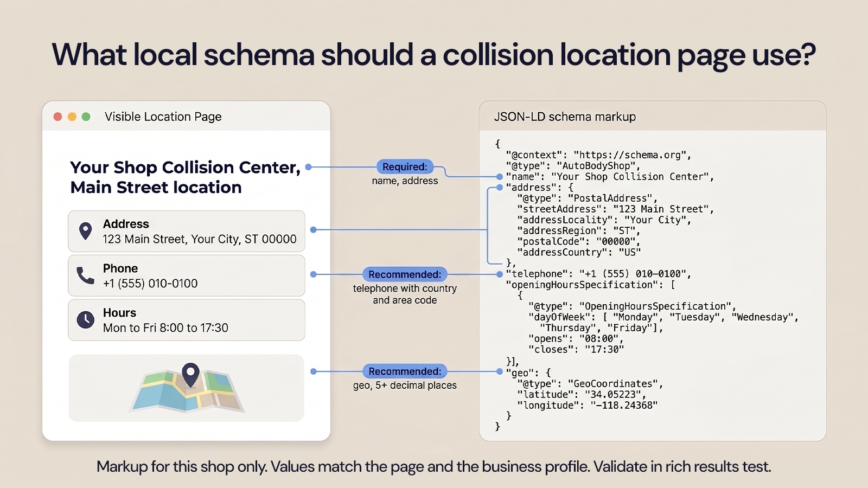Click the map pin icon beside Address
The image size is (868, 488).
pyautogui.click(x=85, y=231)
